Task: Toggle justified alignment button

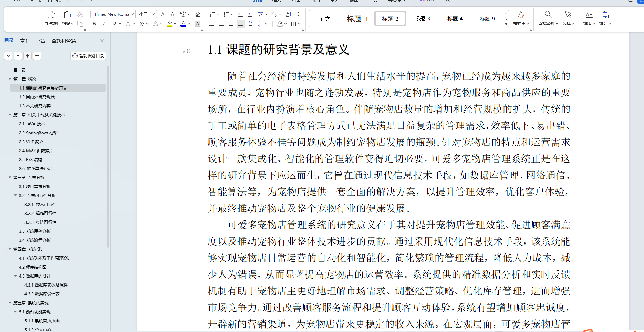Action: 240,24
